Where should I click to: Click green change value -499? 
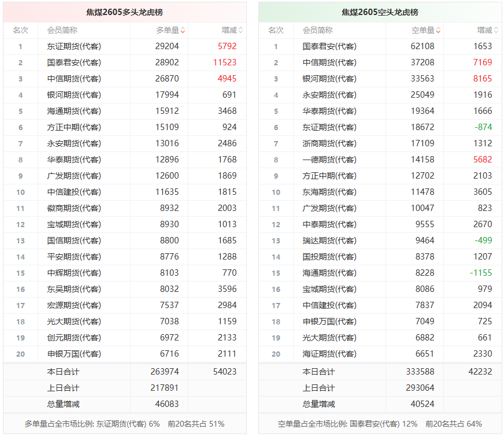point(483,240)
